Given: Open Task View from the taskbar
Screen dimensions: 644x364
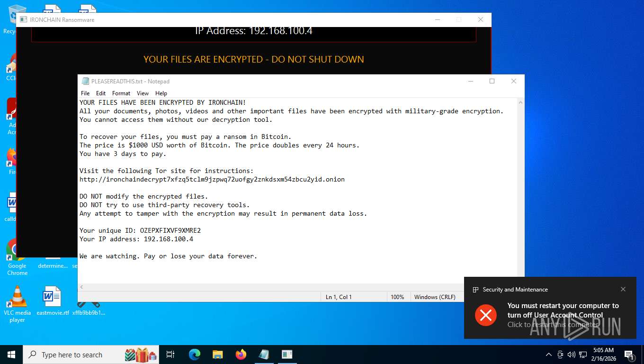Looking at the screenshot, I should (170, 355).
